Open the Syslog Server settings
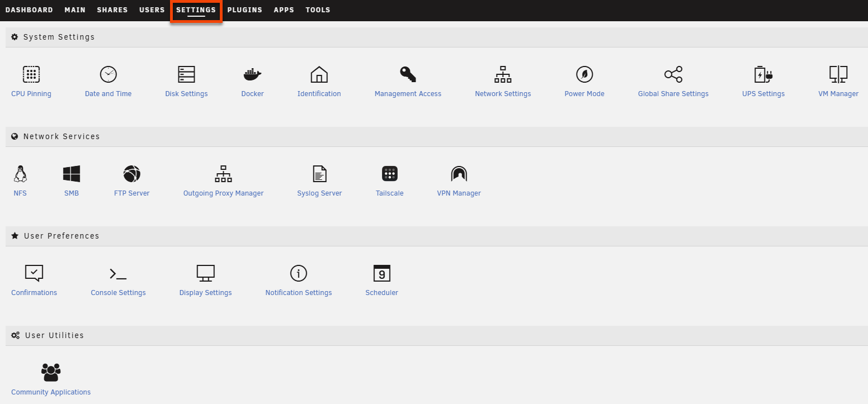The width and height of the screenshot is (868, 404). (319, 179)
